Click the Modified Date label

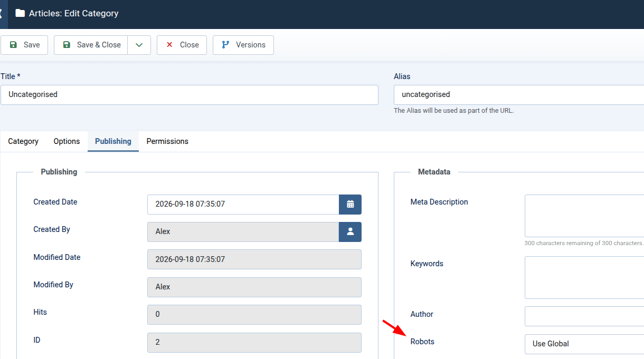[57, 257]
